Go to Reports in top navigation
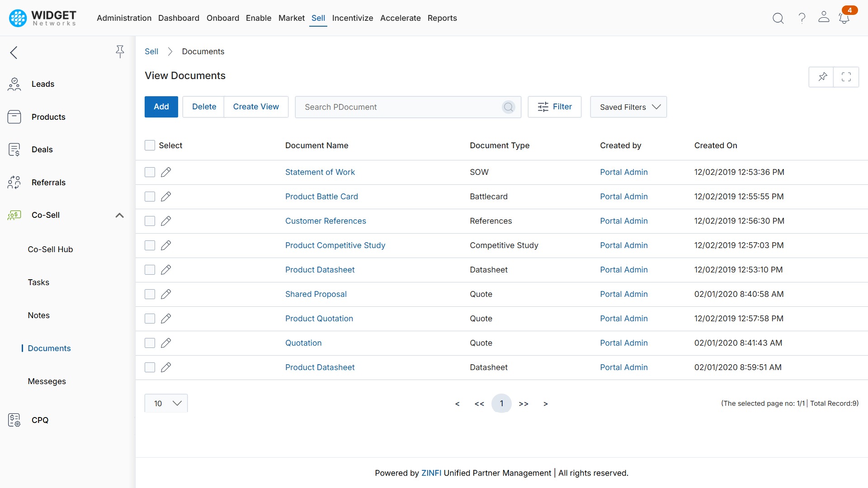 click(442, 18)
